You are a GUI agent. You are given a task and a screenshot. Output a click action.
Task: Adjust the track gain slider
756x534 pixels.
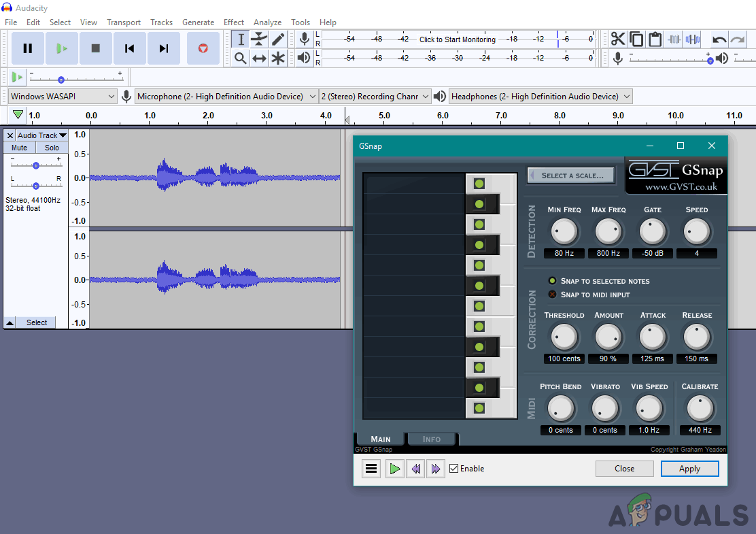click(x=36, y=165)
